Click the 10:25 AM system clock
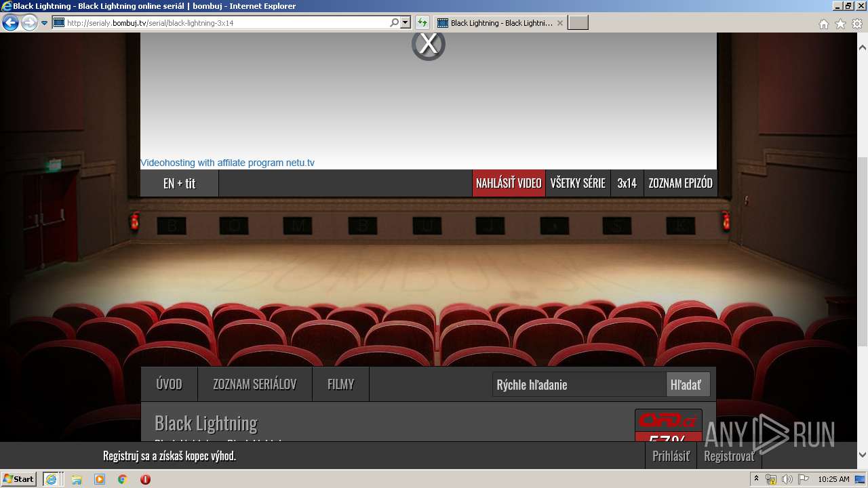The width and height of the screenshot is (868, 488). [834, 479]
